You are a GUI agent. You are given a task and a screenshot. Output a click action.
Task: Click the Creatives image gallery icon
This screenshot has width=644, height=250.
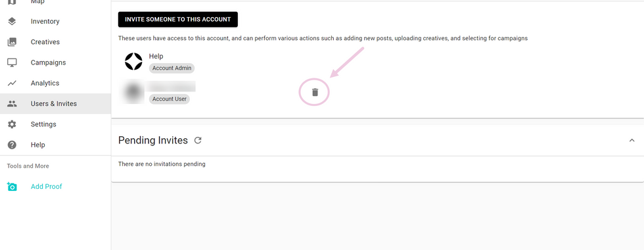(x=12, y=42)
